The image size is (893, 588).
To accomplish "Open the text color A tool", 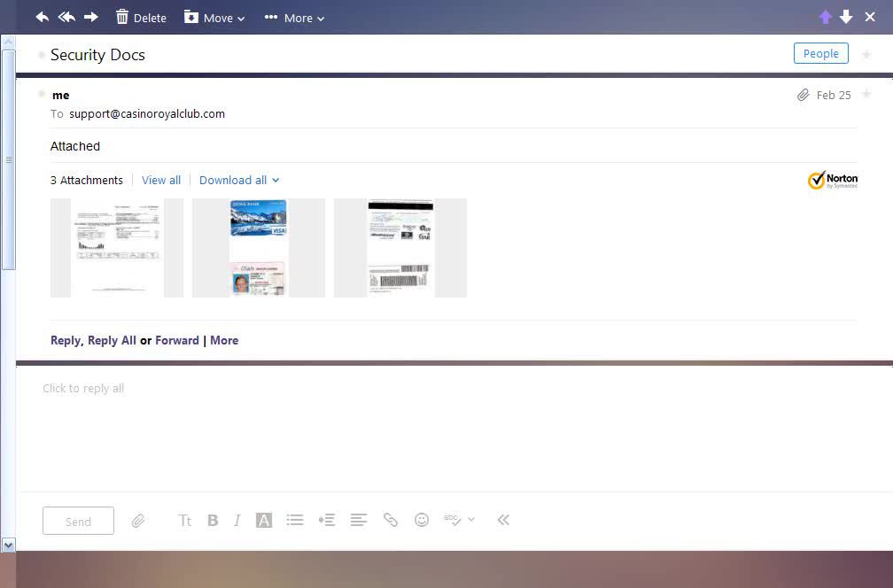I will coord(264,521).
